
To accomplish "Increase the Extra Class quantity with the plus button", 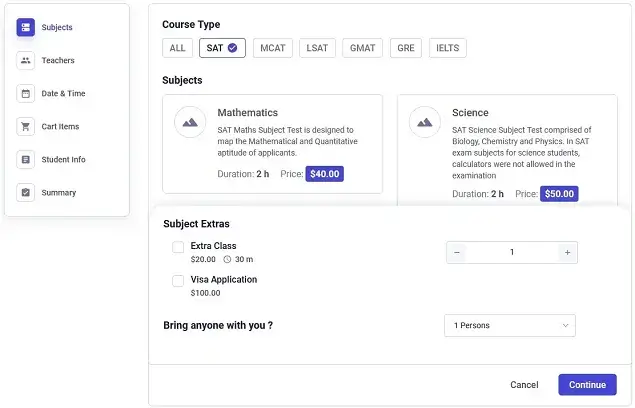I will (567, 252).
